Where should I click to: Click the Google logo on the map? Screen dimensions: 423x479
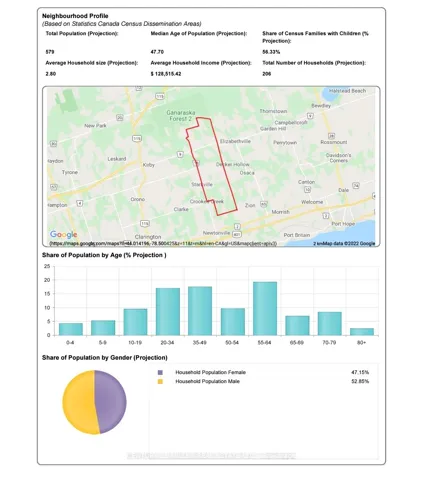click(x=63, y=235)
